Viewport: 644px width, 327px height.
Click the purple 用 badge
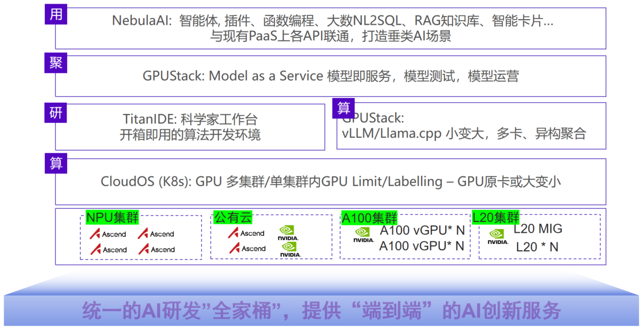pos(56,14)
